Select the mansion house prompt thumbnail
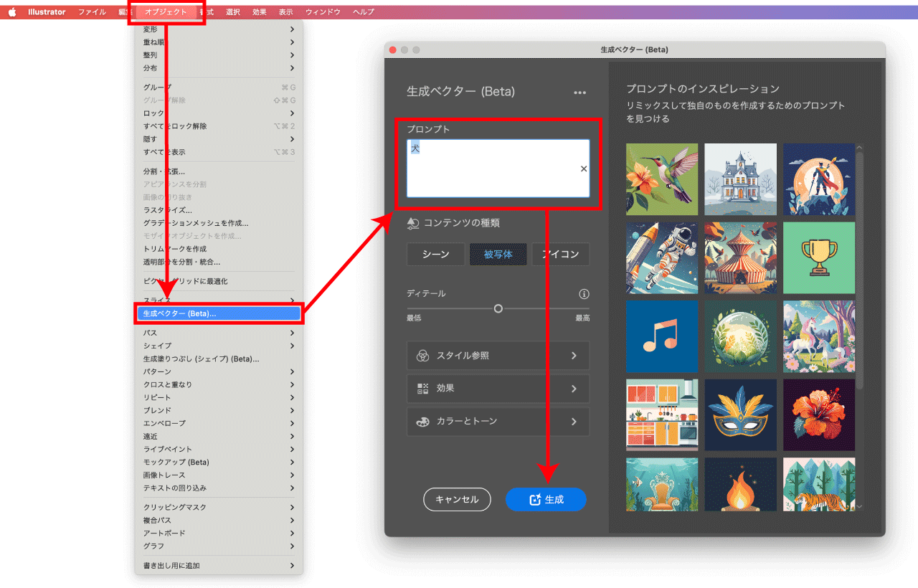Viewport: 918px width, 588px height. 740,179
